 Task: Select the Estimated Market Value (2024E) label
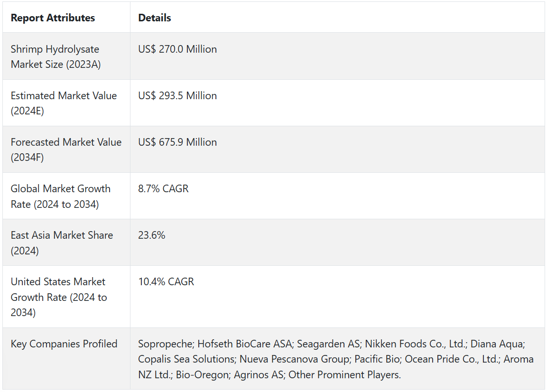[64, 103]
